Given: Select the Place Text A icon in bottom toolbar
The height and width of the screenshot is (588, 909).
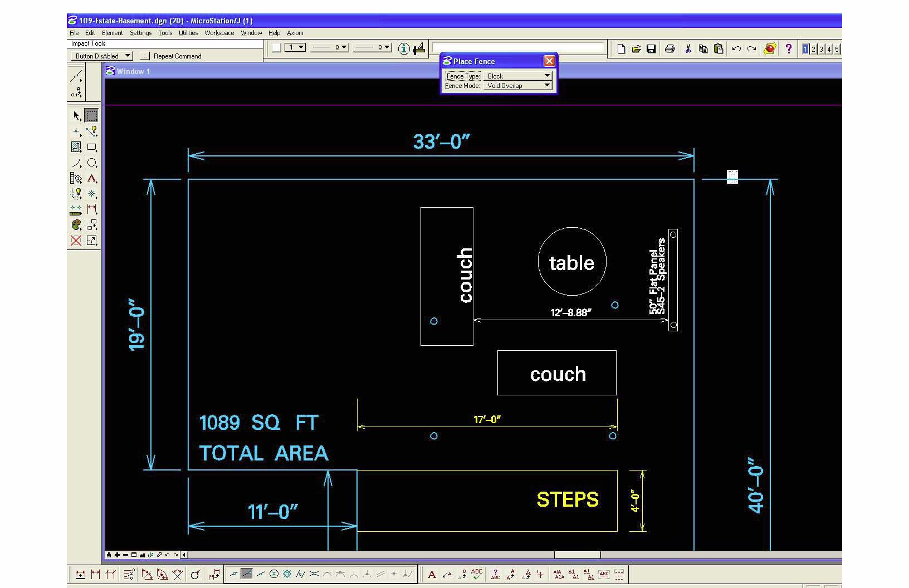Looking at the screenshot, I should tap(432, 574).
